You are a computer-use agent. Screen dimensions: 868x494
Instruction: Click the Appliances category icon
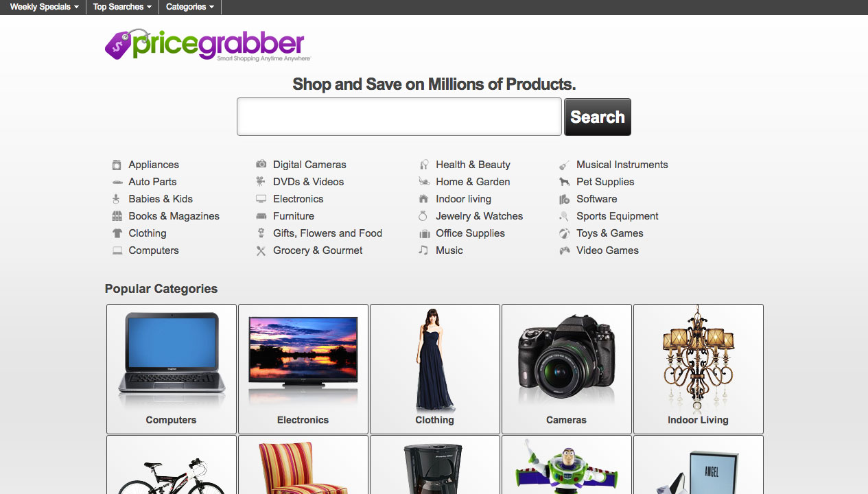pyautogui.click(x=117, y=165)
